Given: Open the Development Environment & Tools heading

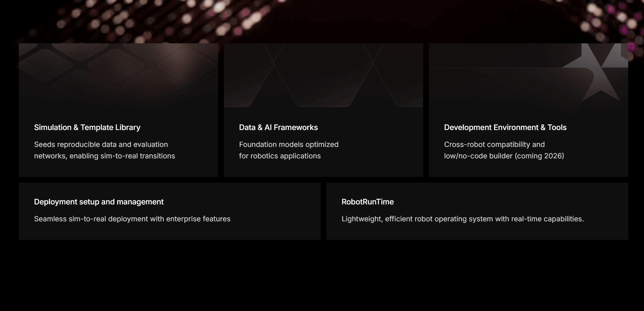Looking at the screenshot, I should click(505, 127).
